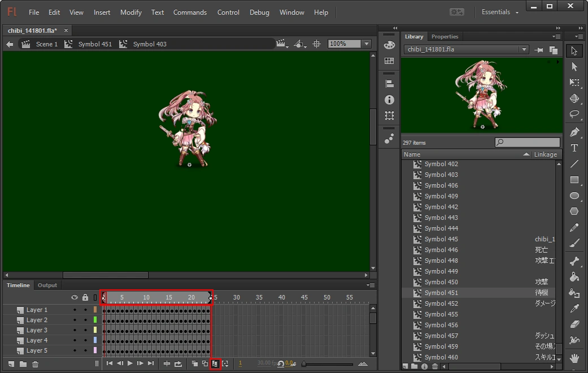The image size is (588, 373).
Task: Open the stage zoom 100% dropdown
Action: [367, 44]
